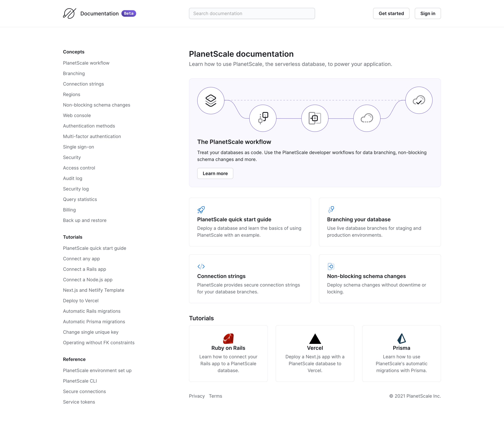Open Web console sidebar link
Viewport: 504px width, 436px height.
coord(77,115)
